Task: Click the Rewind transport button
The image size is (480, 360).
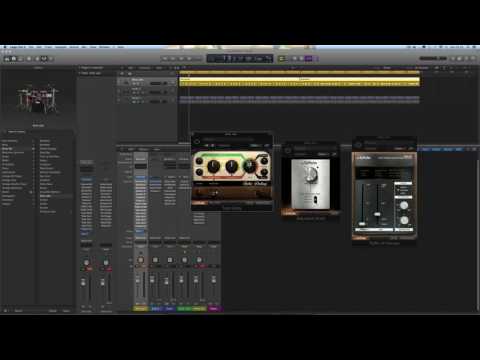Action: click(x=165, y=59)
